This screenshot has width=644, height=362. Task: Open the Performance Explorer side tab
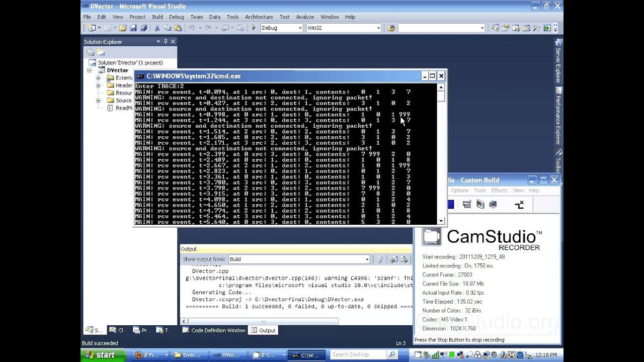point(558,117)
